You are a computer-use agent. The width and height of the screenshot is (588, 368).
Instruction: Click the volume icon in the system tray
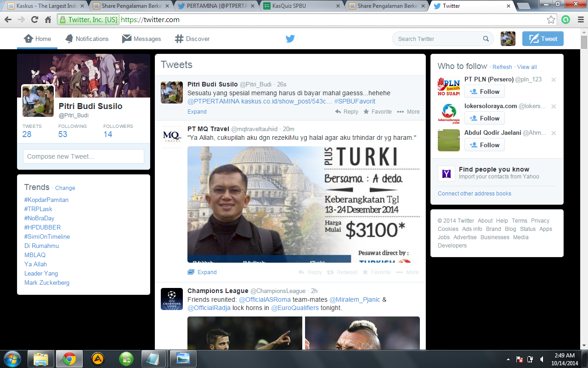tap(542, 359)
